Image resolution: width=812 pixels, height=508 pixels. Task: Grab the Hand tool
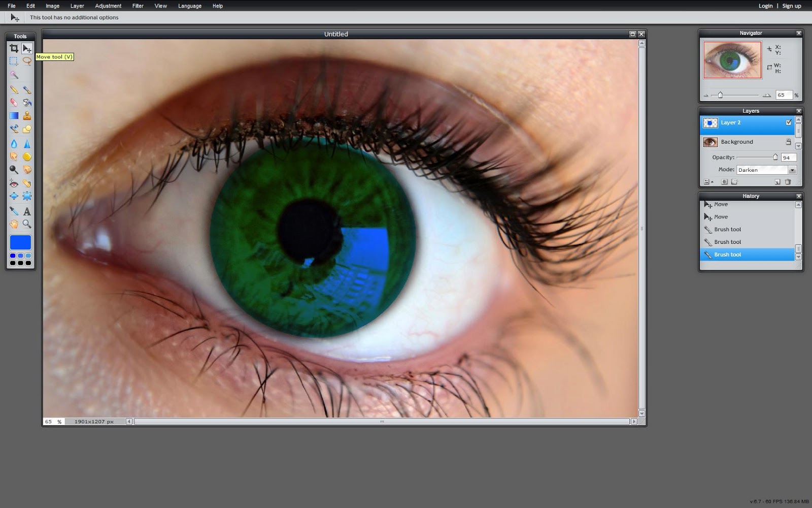14,225
